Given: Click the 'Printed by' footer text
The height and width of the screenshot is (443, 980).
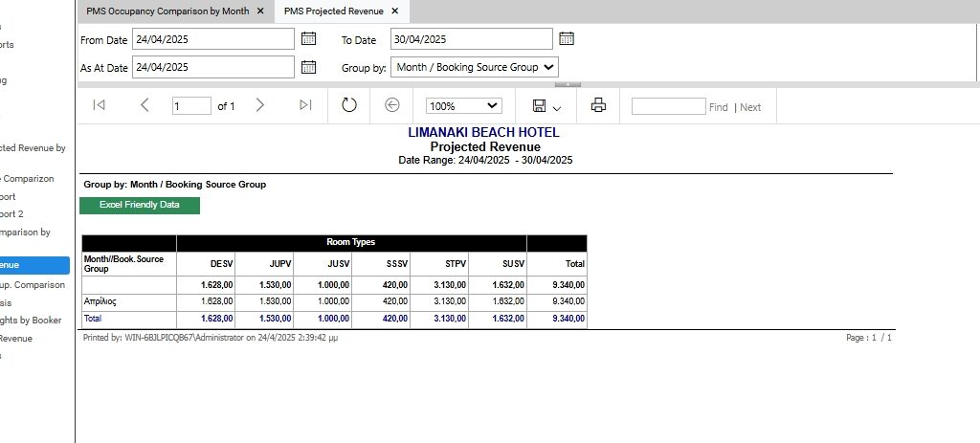Looking at the screenshot, I should [x=211, y=338].
